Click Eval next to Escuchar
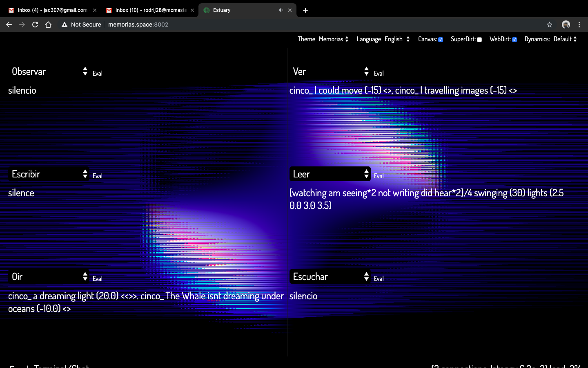Screen dimensions: 588x368 [x=379, y=279]
